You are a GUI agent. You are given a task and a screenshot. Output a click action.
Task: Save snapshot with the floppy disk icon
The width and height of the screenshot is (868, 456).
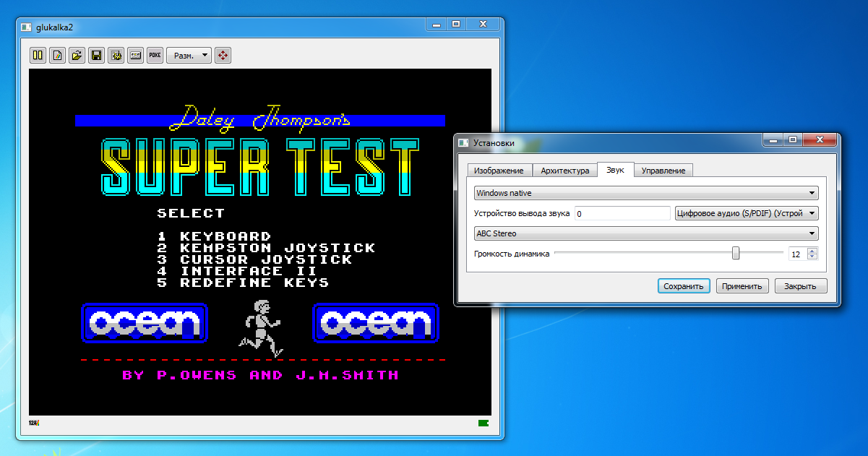click(x=96, y=55)
